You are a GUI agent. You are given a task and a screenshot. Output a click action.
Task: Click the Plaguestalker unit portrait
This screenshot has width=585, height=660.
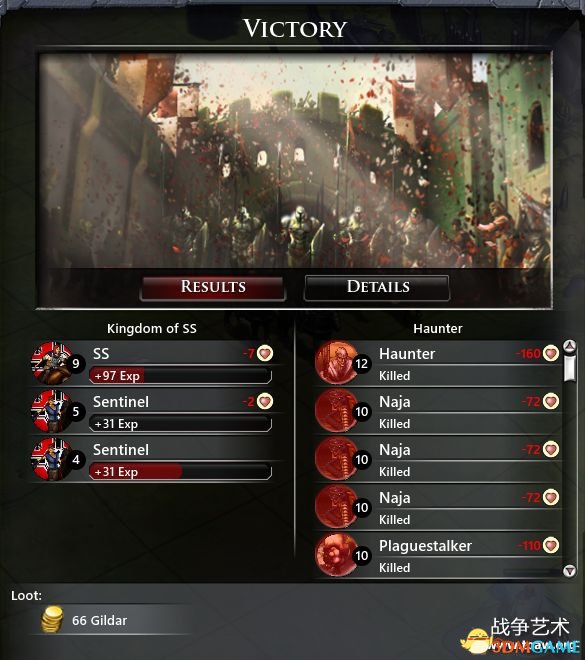click(x=336, y=555)
